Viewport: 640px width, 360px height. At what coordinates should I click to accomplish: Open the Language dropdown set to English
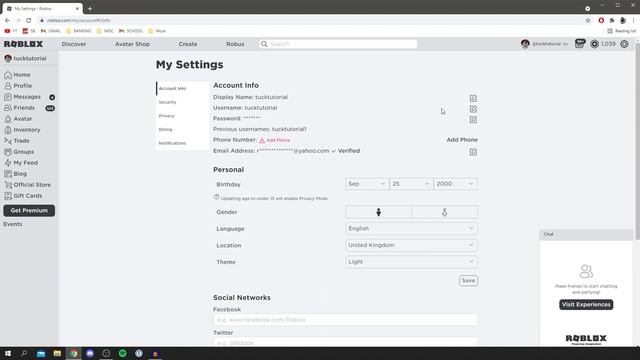[x=411, y=229]
